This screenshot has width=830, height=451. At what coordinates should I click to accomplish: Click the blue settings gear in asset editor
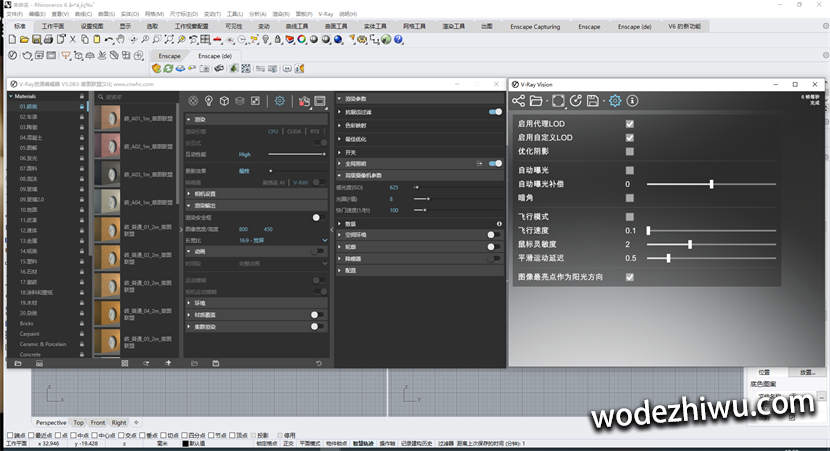(279, 101)
